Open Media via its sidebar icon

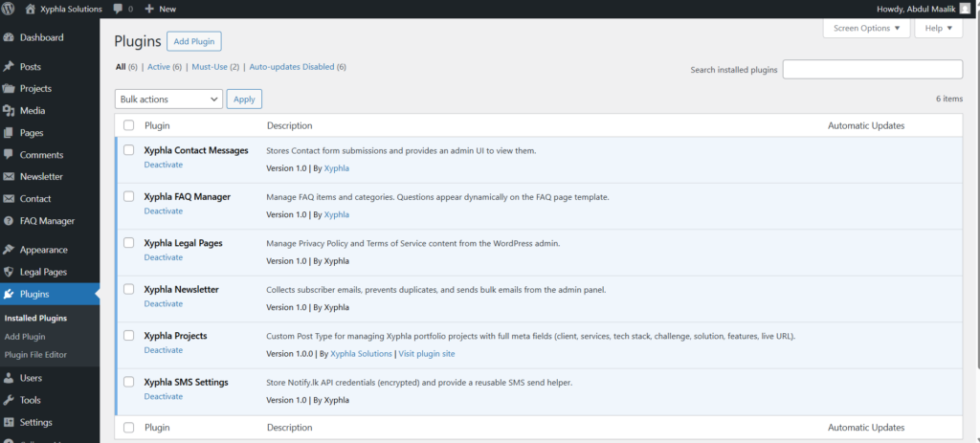coord(10,111)
